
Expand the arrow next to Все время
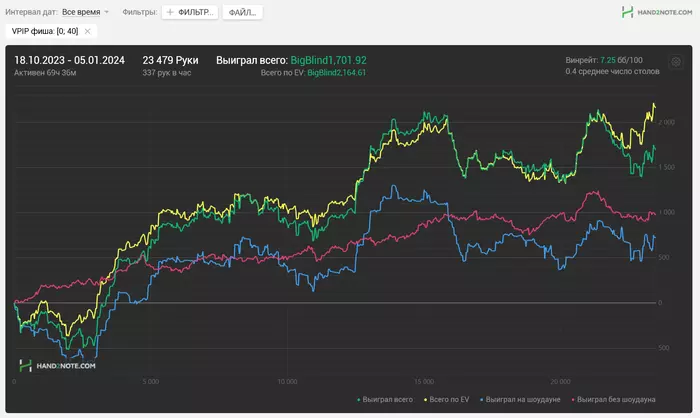pyautogui.click(x=106, y=12)
